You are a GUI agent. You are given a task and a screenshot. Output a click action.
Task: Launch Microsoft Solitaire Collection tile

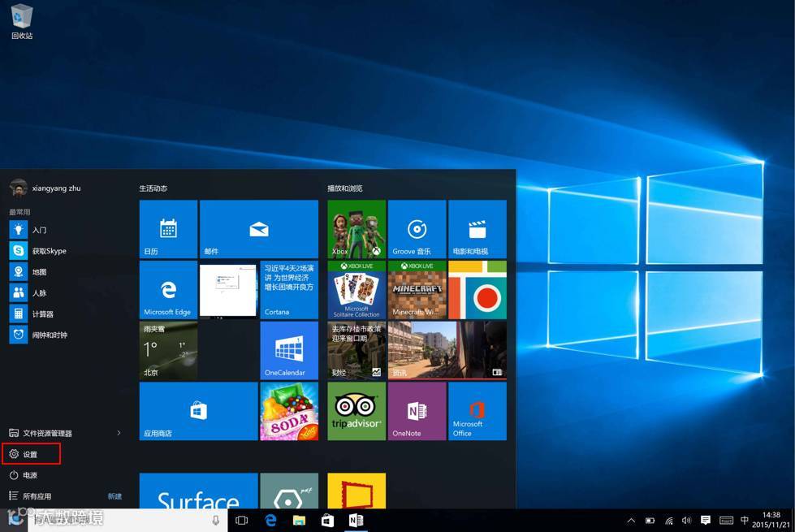coord(356,290)
